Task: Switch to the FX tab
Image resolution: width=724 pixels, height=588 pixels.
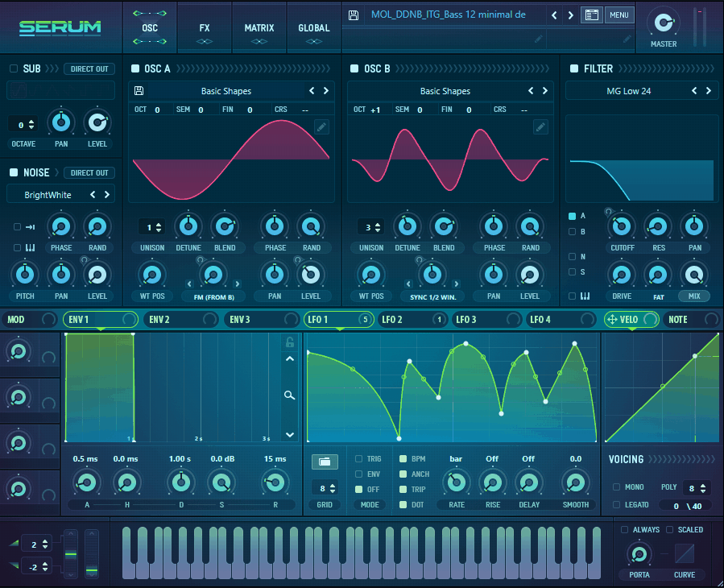Action: tap(205, 27)
